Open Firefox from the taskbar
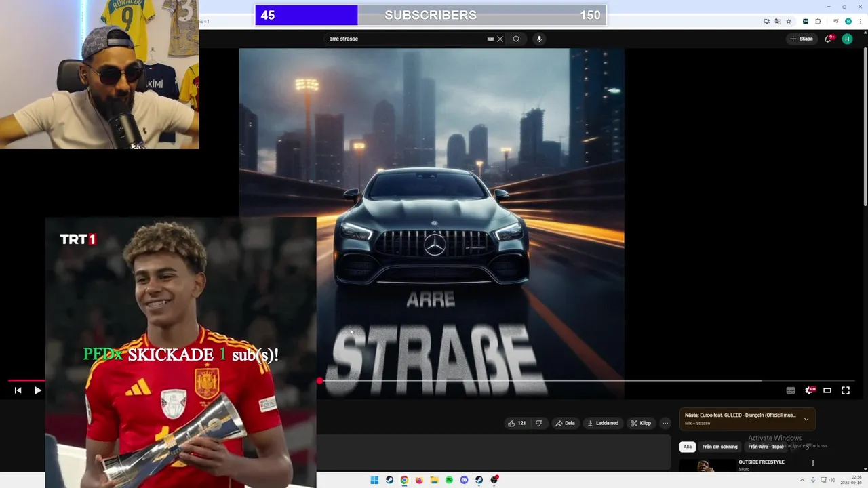This screenshot has height=488, width=868. click(x=419, y=480)
